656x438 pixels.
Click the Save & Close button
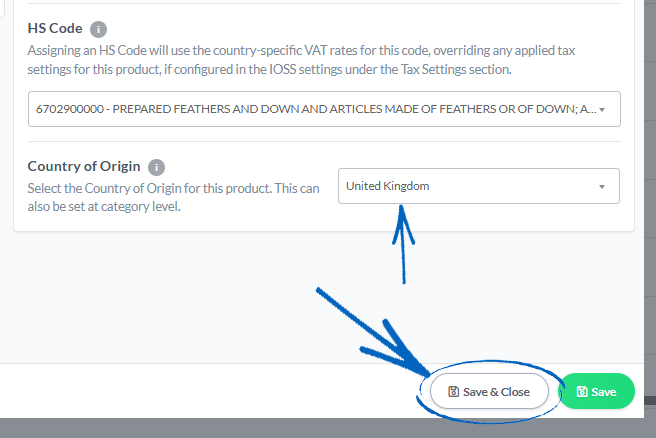[489, 391]
